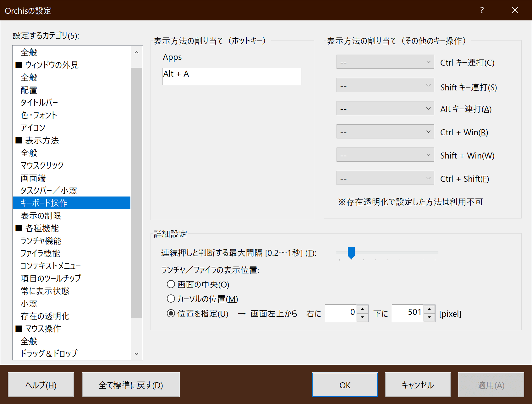Select the マウス操作 category header

[x=72, y=328]
